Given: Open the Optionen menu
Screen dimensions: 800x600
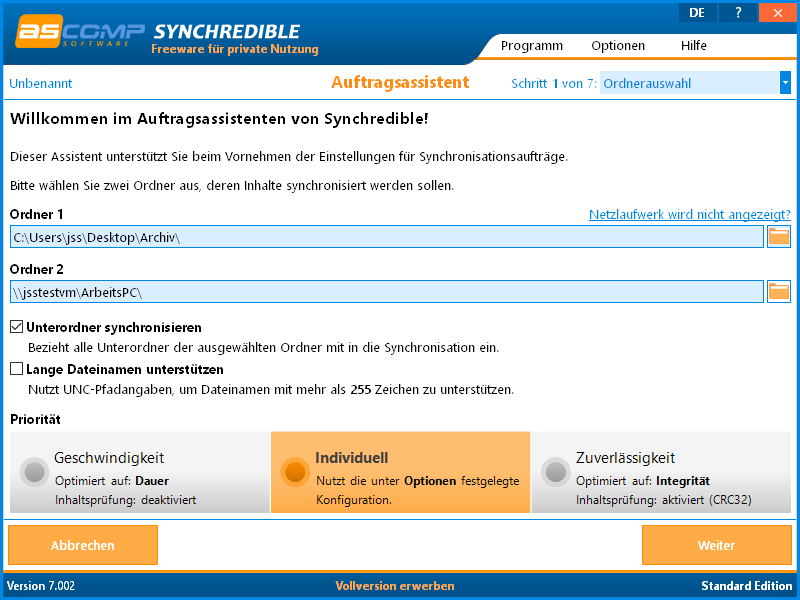Looking at the screenshot, I should tap(618, 45).
